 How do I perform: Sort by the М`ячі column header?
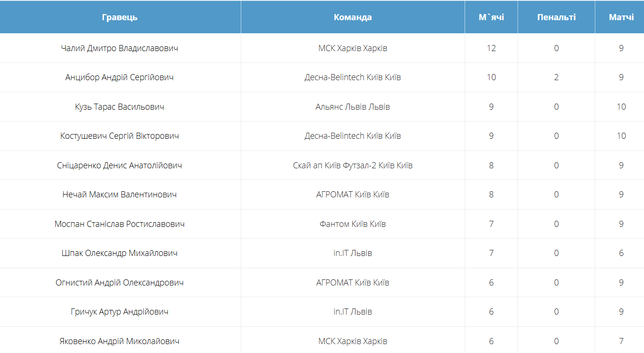point(491,17)
